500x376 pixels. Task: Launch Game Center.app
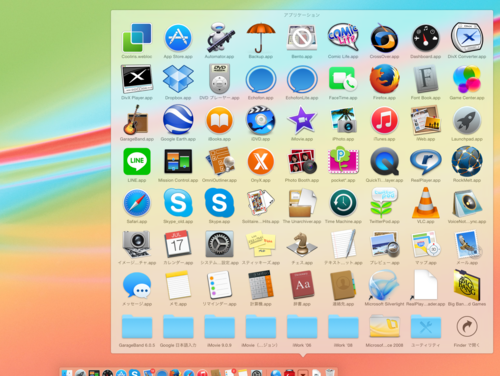(x=467, y=79)
